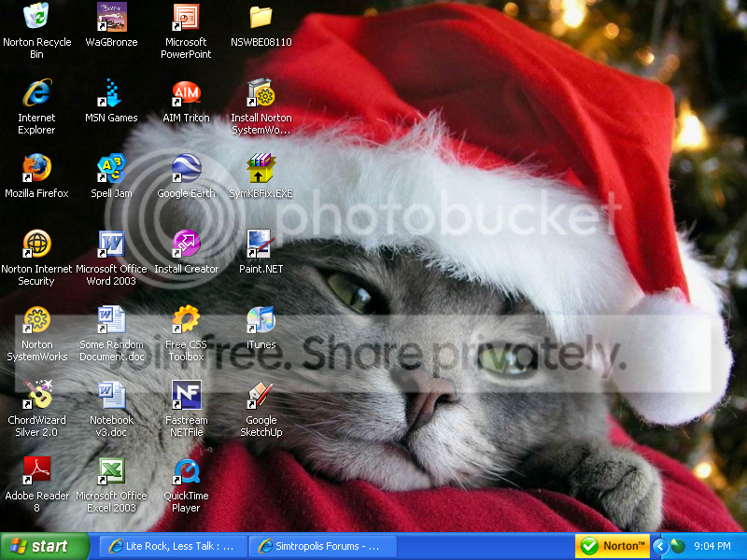This screenshot has height=560, width=747.
Task: Select the Adobe Reader 8 icon
Action: pyautogui.click(x=36, y=470)
